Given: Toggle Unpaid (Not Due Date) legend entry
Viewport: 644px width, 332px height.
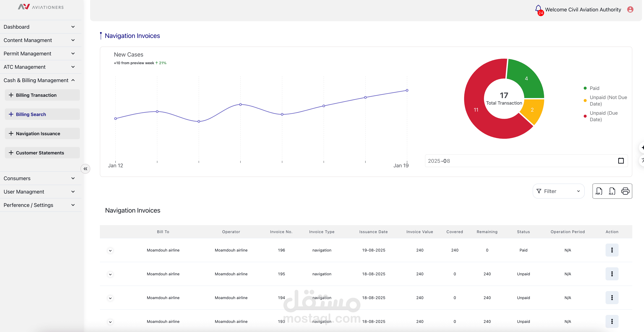Looking at the screenshot, I should click(x=605, y=101).
